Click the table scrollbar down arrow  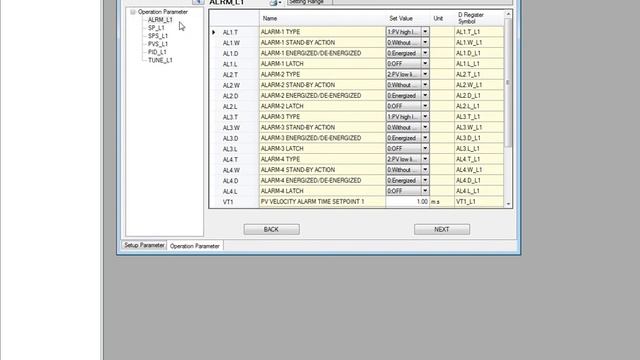point(508,204)
